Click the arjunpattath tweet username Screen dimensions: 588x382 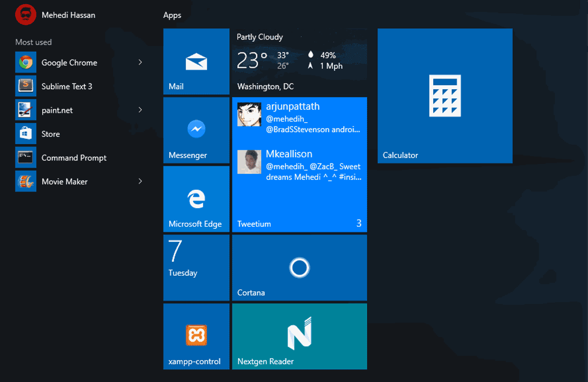click(x=293, y=107)
